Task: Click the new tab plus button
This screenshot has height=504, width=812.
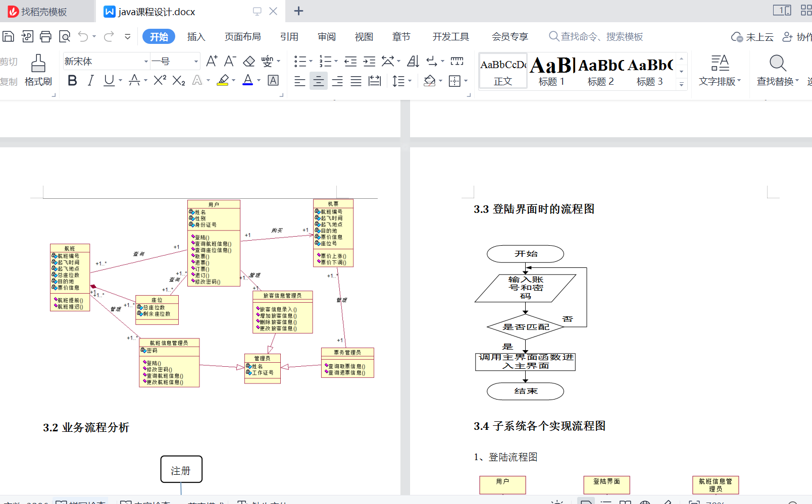Action: (x=298, y=11)
